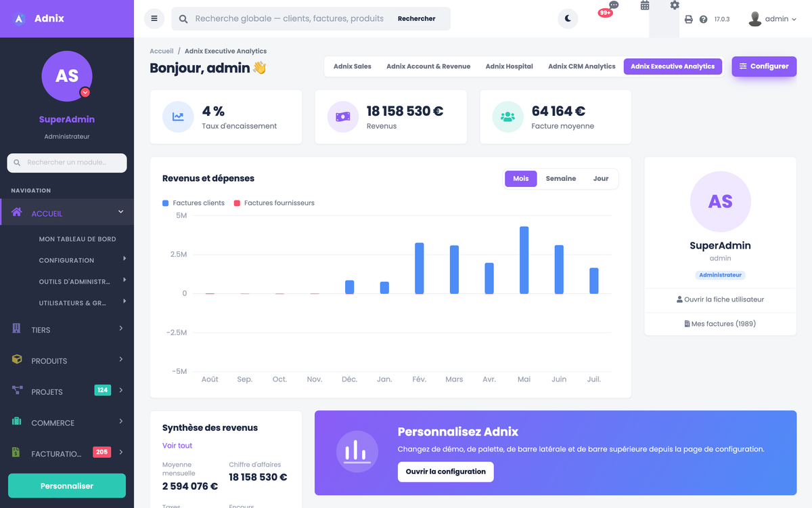Collapse the ACCUEIL menu chevron
Viewport: 812px width, 508px height.
click(x=121, y=212)
